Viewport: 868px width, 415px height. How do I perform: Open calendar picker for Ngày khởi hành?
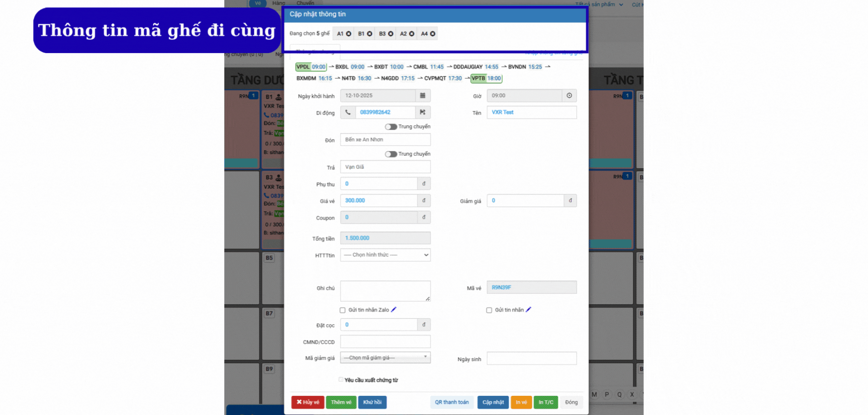pyautogui.click(x=422, y=96)
